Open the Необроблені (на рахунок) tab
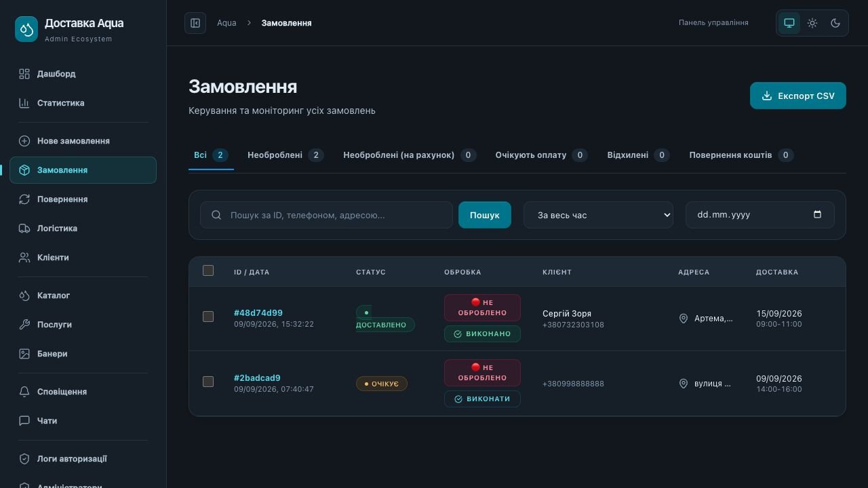Image resolution: width=868 pixels, height=488 pixels. coord(410,155)
